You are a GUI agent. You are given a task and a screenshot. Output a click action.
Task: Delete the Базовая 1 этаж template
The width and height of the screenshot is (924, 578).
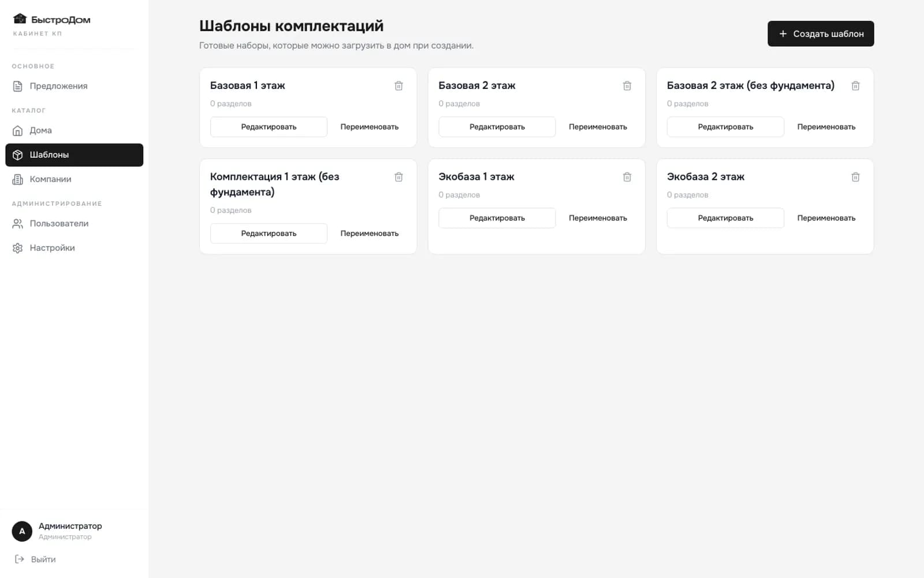pos(398,86)
